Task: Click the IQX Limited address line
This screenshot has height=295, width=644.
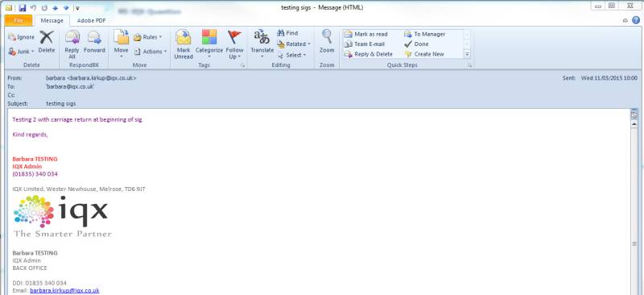Action: click(x=79, y=189)
